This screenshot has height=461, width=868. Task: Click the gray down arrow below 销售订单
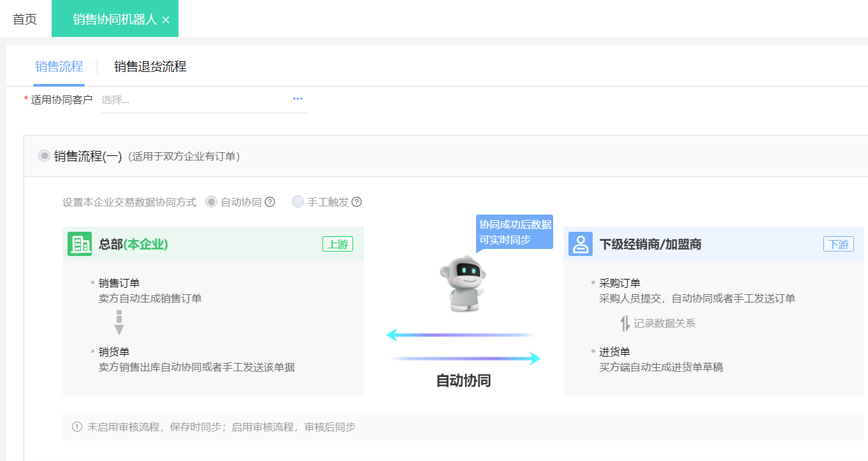(x=119, y=323)
